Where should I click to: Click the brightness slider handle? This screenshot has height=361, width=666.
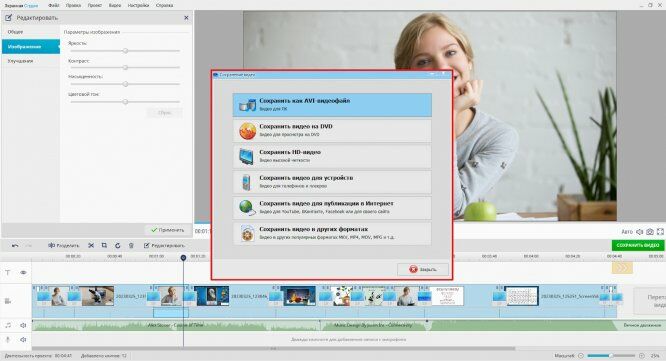click(x=125, y=51)
